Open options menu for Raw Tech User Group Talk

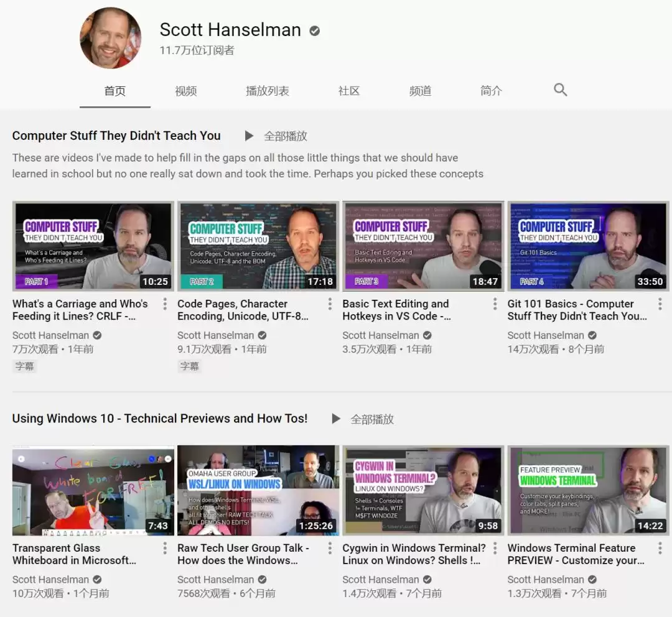point(330,548)
